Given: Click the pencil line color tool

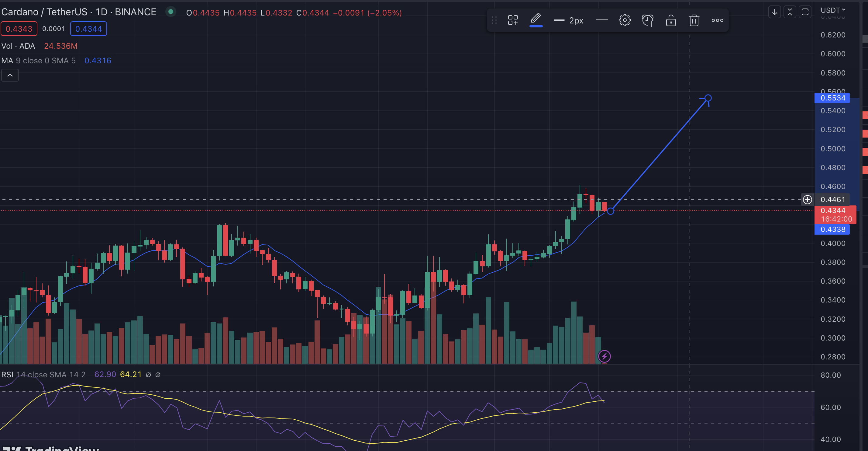Looking at the screenshot, I should 536,19.
